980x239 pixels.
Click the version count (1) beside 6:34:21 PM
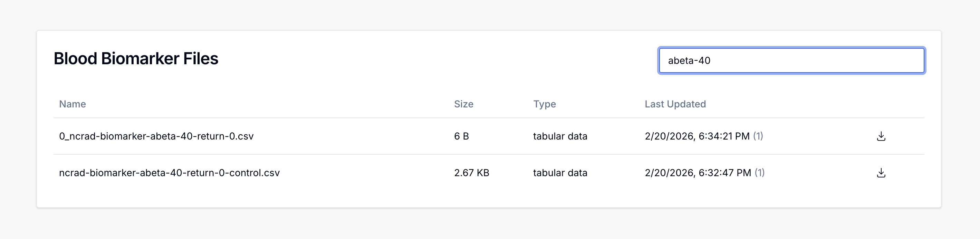click(x=758, y=136)
